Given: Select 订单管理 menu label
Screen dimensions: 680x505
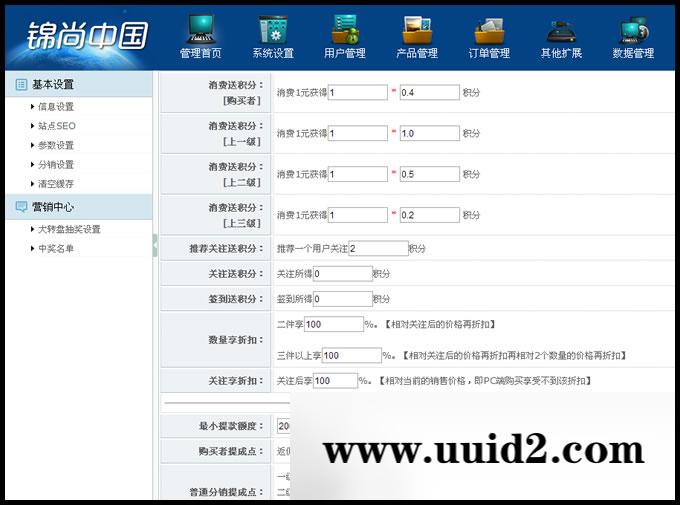Looking at the screenshot, I should pyautogui.click(x=489, y=53).
